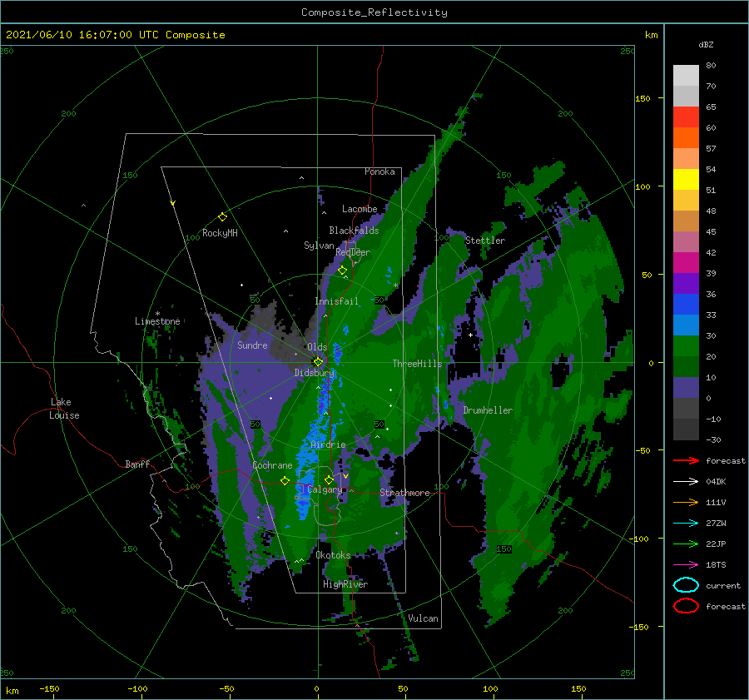Click the dBZ legend heading
The image size is (749, 700).
point(706,45)
